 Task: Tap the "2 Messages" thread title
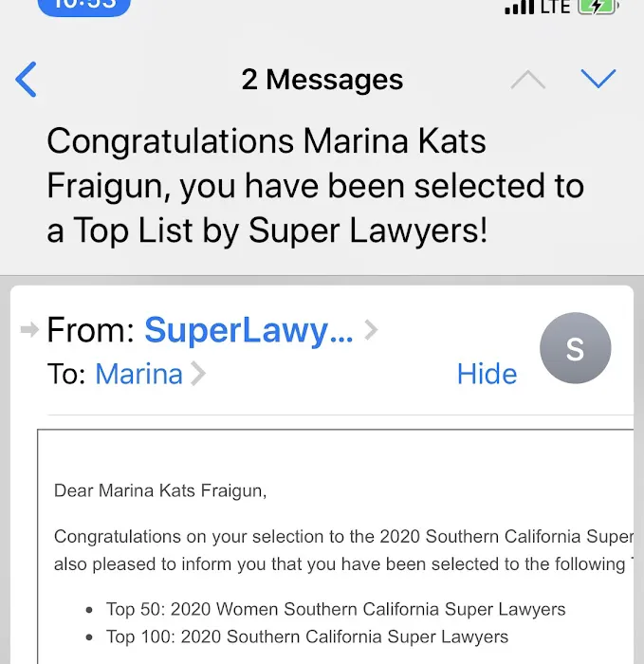[322, 80]
